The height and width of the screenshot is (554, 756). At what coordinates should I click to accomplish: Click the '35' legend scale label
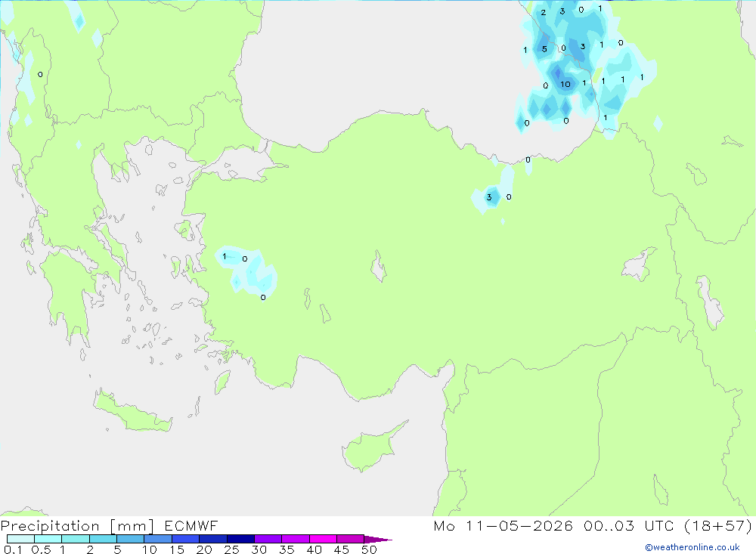coord(287,549)
